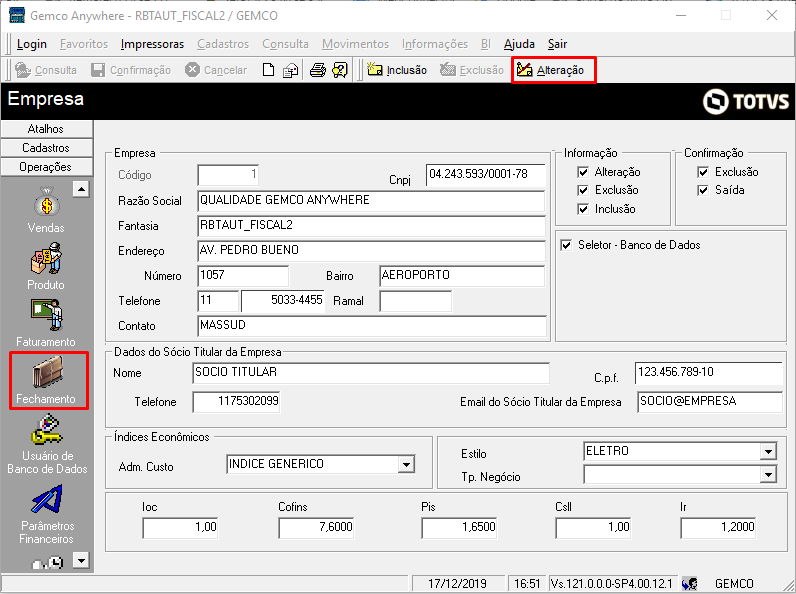Expand the Adm. Custo dropdown

tap(406, 464)
